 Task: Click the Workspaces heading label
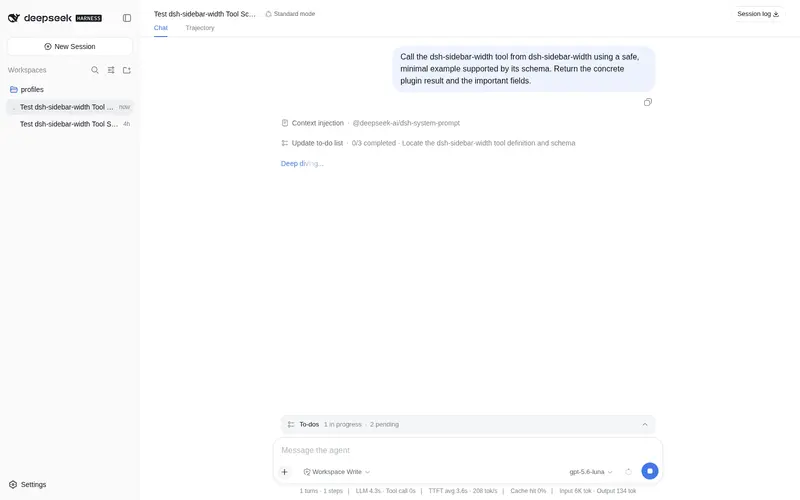coord(27,70)
